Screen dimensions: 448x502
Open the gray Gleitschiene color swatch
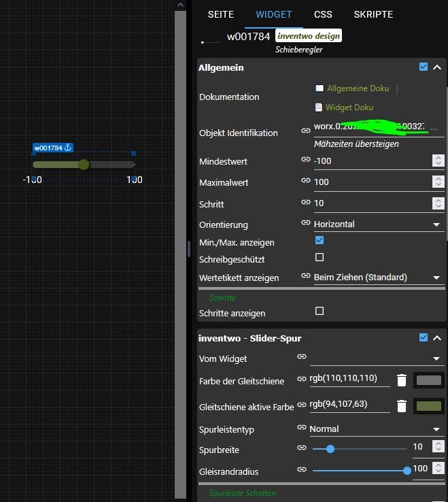[x=429, y=380]
